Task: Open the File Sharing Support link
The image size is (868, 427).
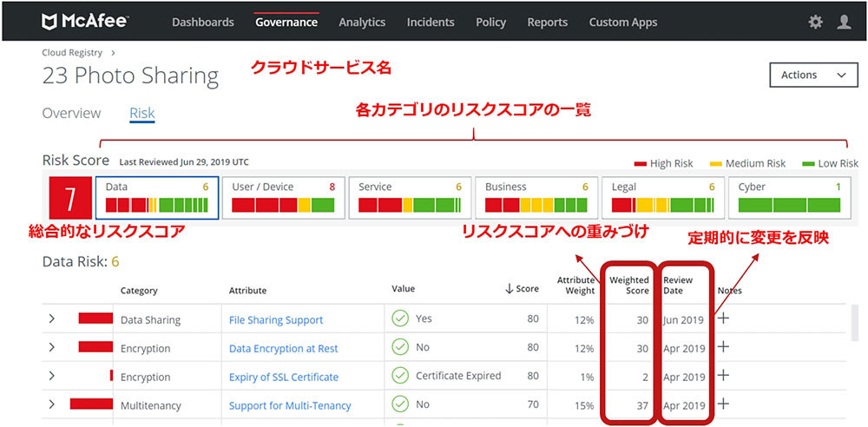Action: tap(276, 320)
